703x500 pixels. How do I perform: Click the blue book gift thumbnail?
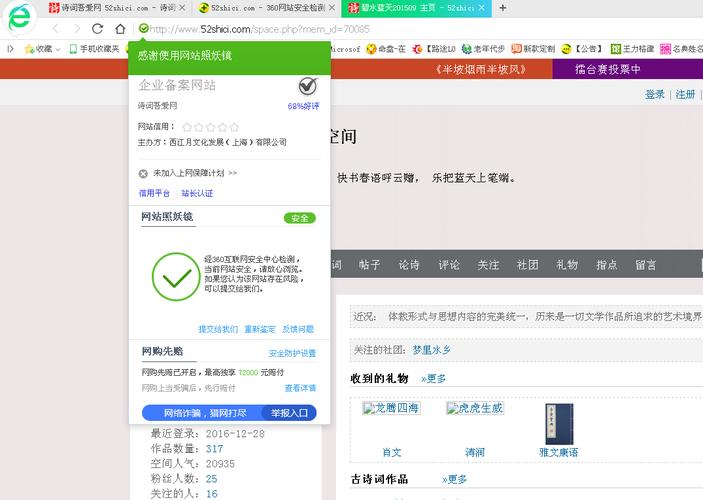[x=559, y=424]
